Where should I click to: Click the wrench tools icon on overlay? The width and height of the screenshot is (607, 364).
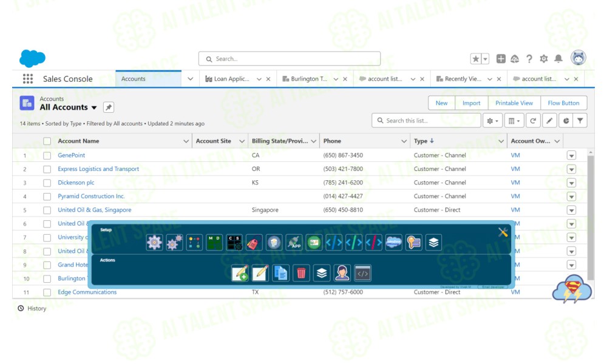tap(503, 232)
